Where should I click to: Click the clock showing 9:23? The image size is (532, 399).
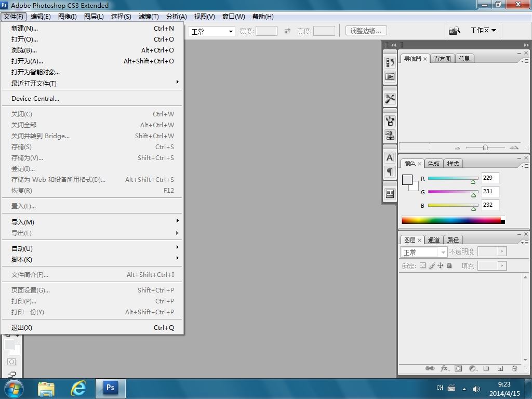point(504,384)
